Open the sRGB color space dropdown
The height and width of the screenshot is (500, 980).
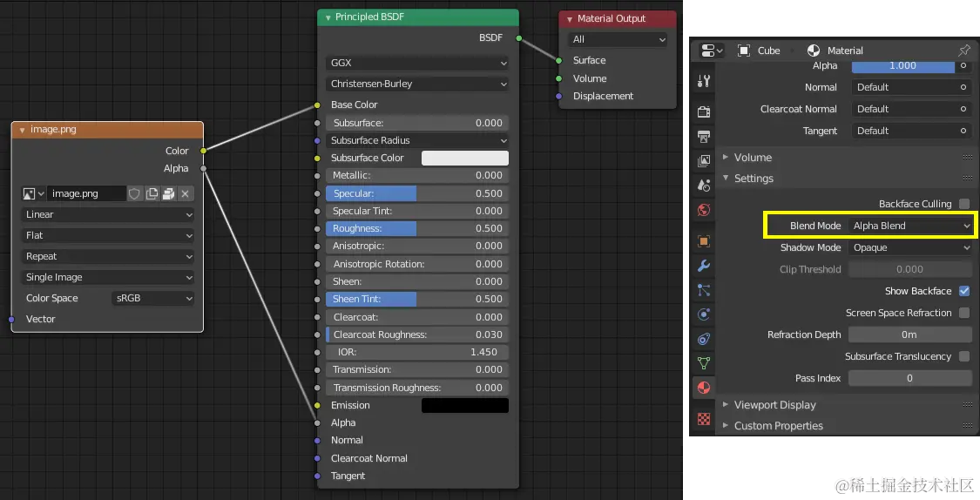153,298
